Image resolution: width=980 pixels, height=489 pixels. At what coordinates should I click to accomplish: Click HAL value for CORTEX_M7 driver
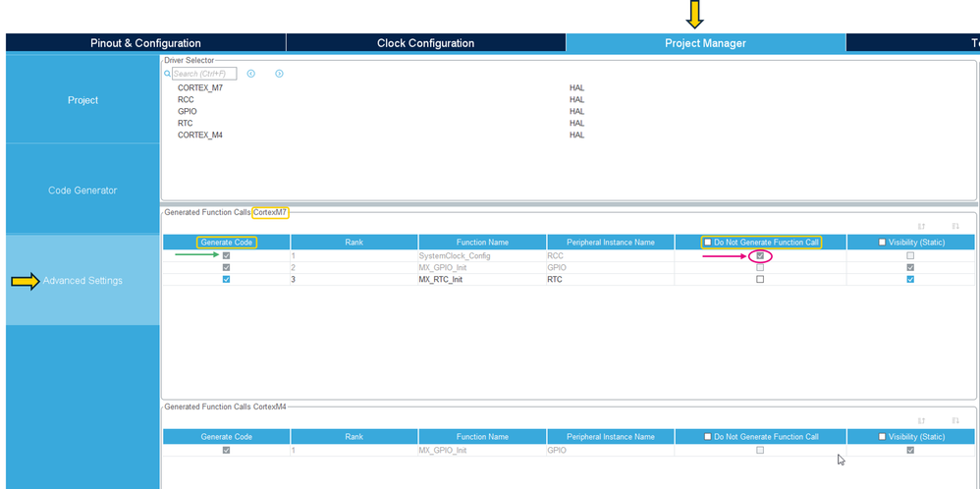tap(576, 88)
